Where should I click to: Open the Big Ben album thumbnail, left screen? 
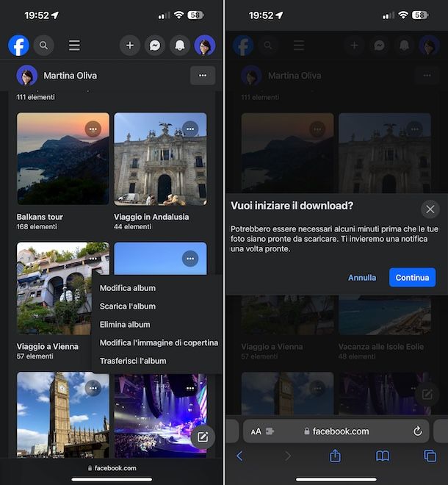(x=63, y=414)
